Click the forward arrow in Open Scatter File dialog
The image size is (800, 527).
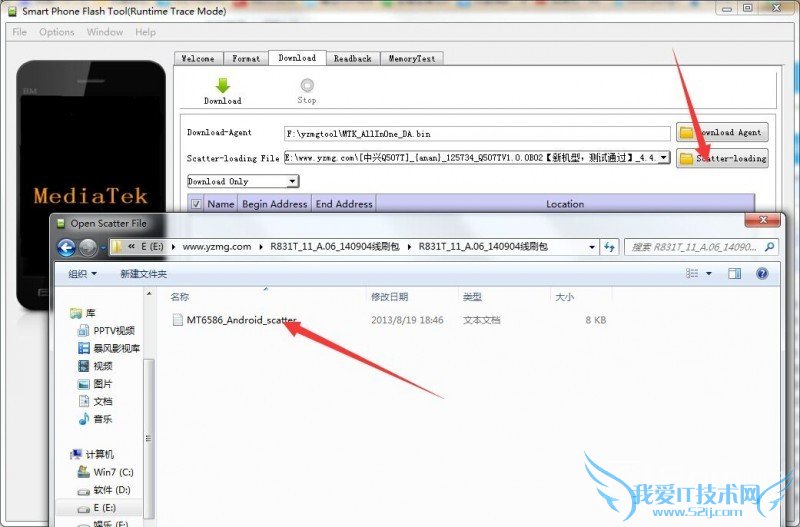(x=88, y=247)
